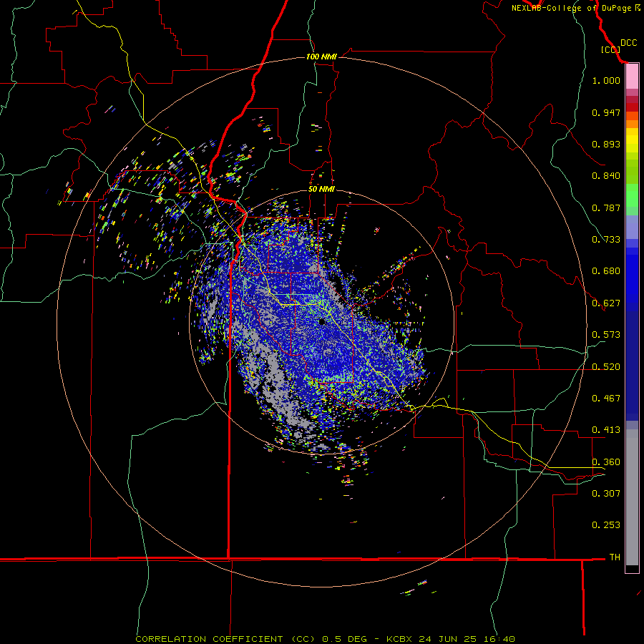Click the 0.840 scale label

pos(606,175)
